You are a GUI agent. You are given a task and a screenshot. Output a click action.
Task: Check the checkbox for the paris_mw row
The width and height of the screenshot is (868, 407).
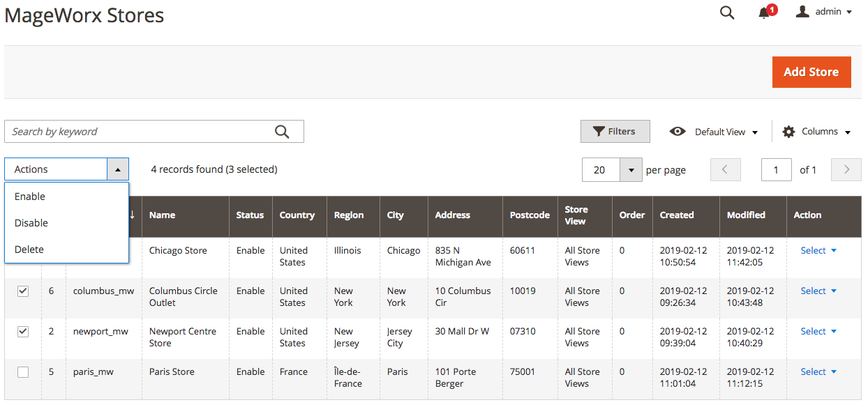pos(23,372)
